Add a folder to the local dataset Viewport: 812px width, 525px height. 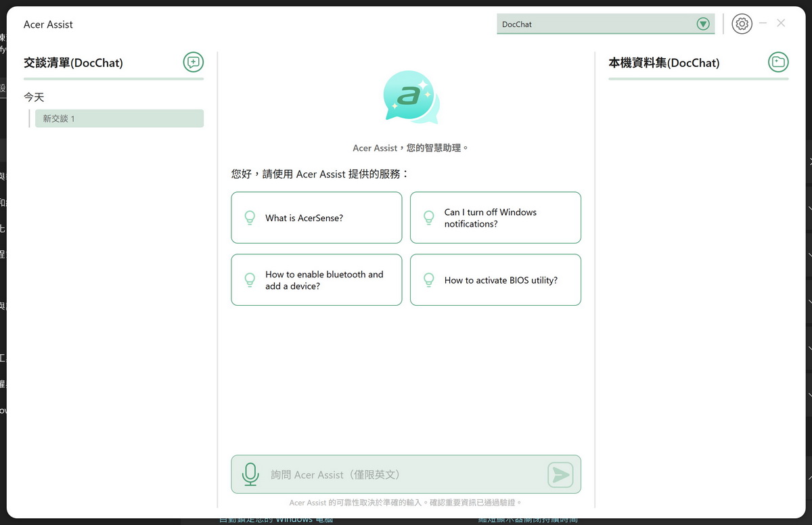(778, 62)
